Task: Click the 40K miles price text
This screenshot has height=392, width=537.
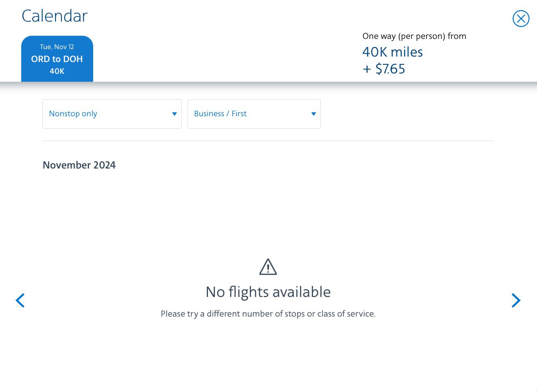Action: pos(392,51)
